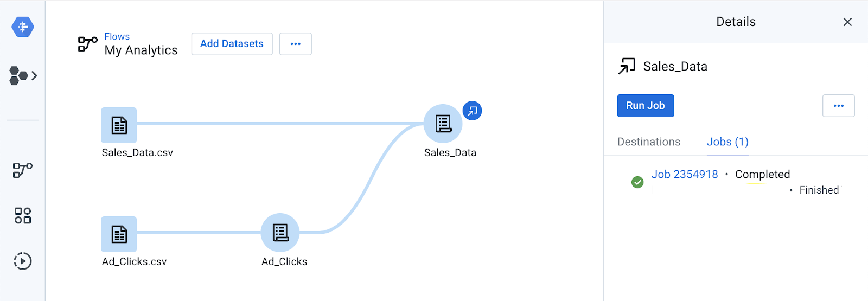Open the Jobs play icon in the sidebar
Screen dimensions: 868x301
[23, 261]
